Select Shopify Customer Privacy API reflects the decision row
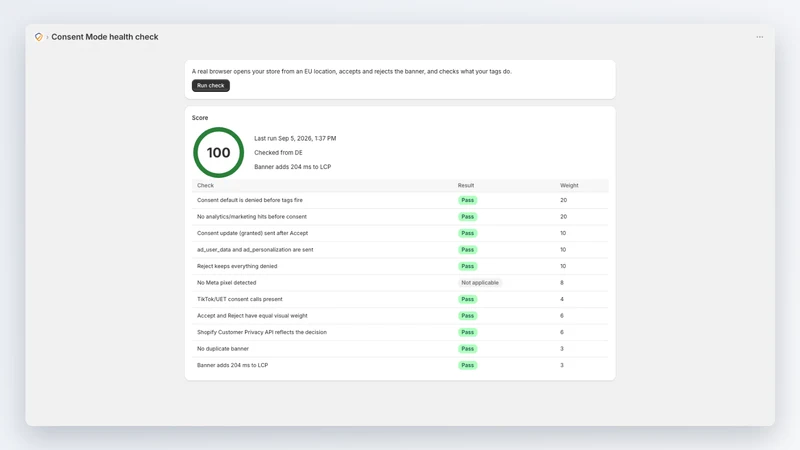This screenshot has height=450, width=800. (x=400, y=332)
